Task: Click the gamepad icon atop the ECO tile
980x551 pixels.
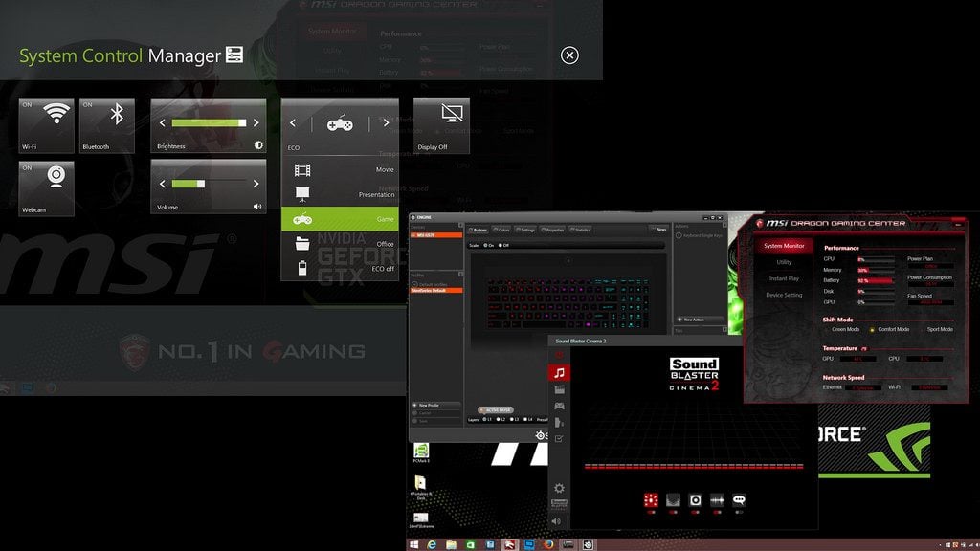Action: click(x=340, y=124)
